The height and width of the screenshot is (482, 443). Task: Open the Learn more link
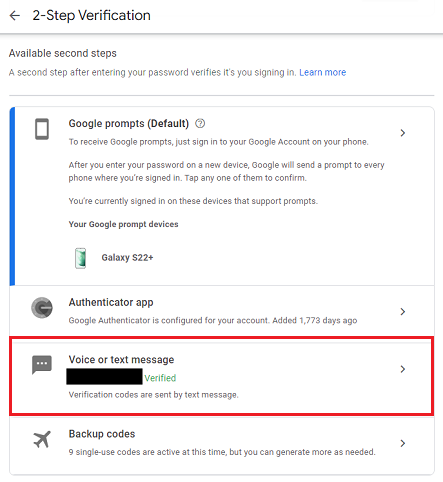(x=322, y=72)
